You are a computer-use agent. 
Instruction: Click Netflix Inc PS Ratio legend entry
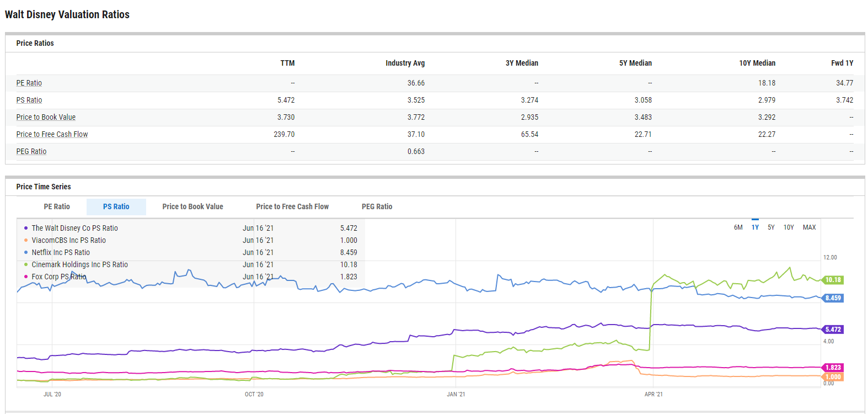pos(61,252)
